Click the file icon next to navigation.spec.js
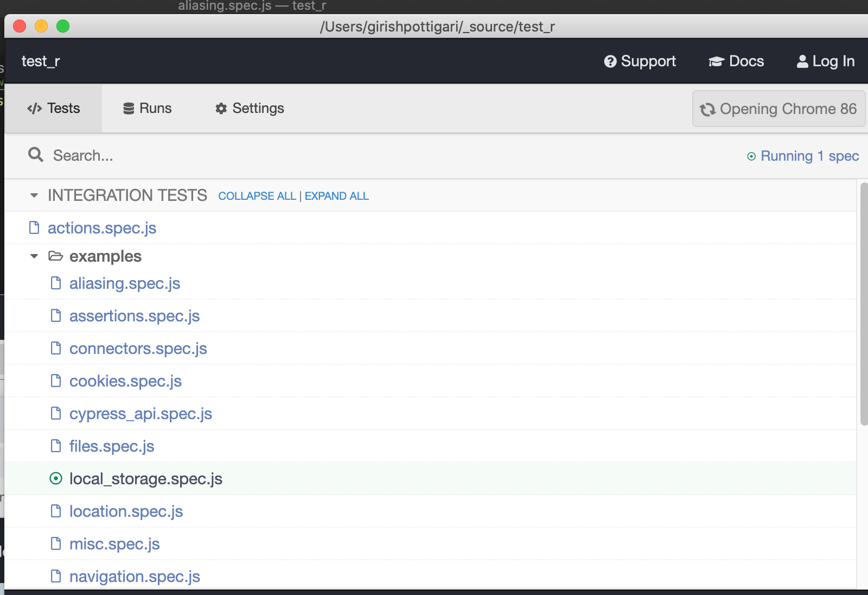This screenshot has width=868, height=595. pos(56,576)
